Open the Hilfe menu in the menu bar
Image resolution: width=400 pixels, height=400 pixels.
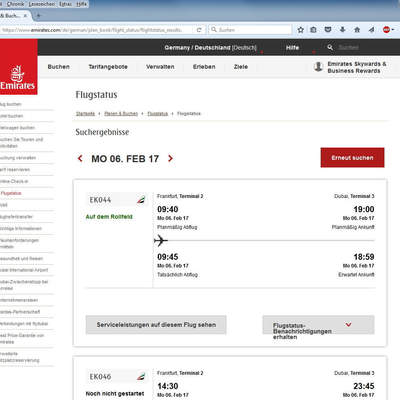click(81, 4)
